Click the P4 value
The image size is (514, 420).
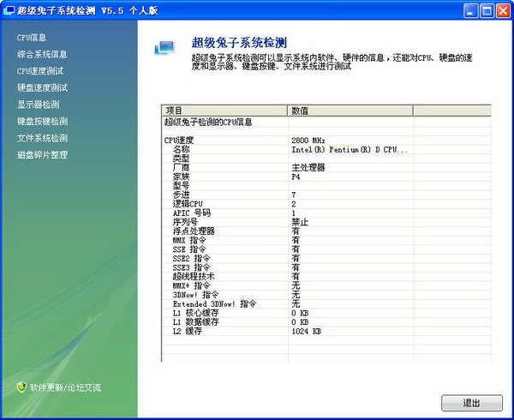pos(296,177)
